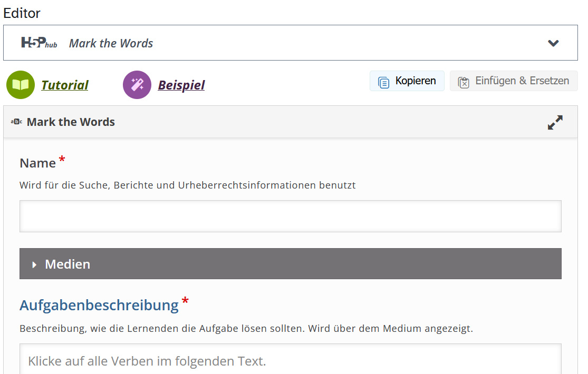Viewport: 588px width, 374px height.
Task: Click the Mark the Words panel heading
Action: 71,122
